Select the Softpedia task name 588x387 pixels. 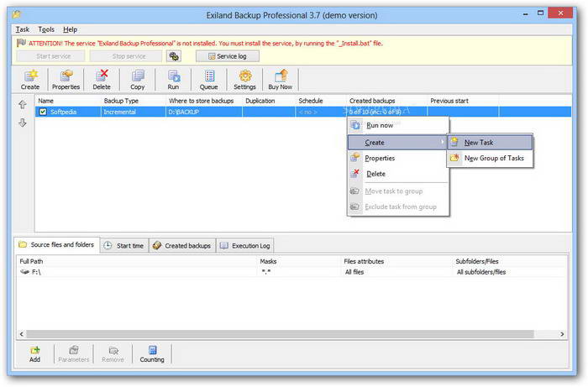pos(63,112)
